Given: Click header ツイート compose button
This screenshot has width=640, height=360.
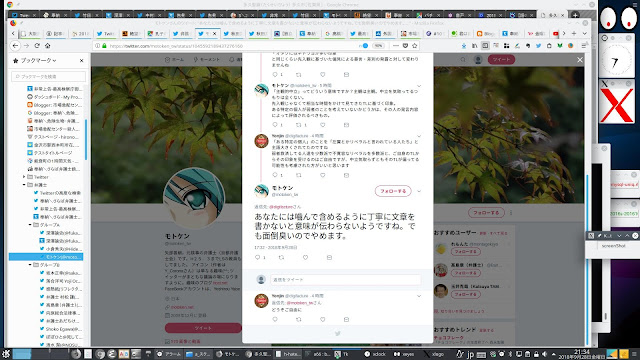Looking at the screenshot, I should coord(501,60).
